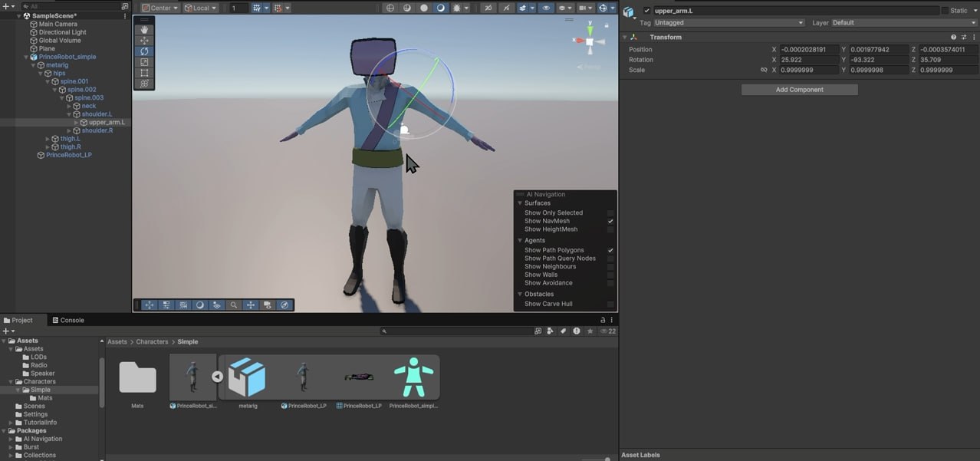Disable Show NavMesh checkbox
Viewport: 980px width, 461px height.
(610, 221)
